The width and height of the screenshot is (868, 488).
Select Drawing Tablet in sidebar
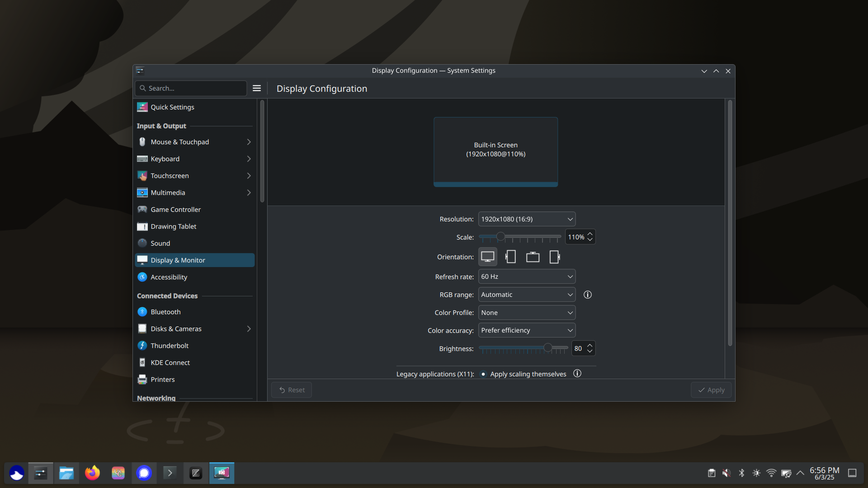[194, 226]
